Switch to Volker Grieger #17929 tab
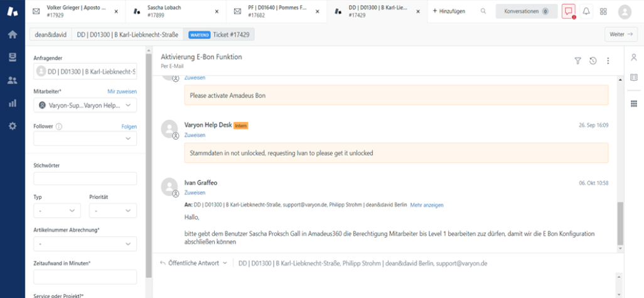Image resolution: width=644 pixels, height=298 pixels. [x=72, y=11]
